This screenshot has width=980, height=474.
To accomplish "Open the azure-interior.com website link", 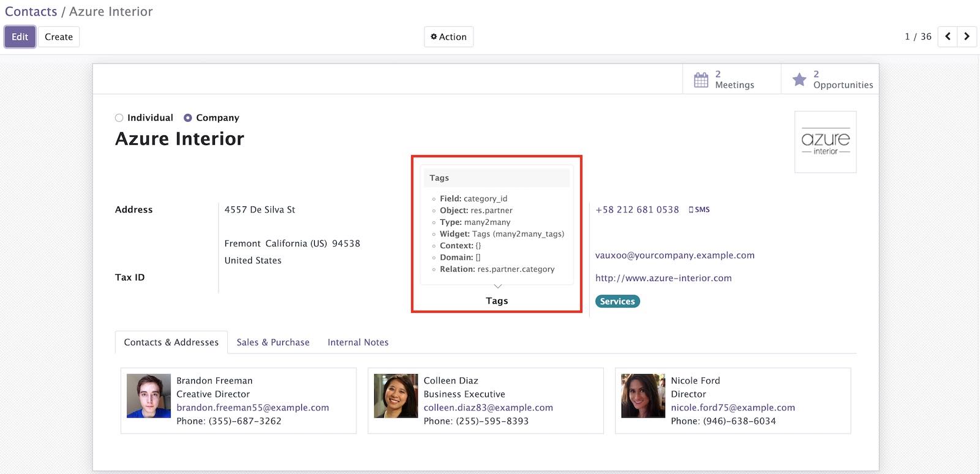I will (663, 278).
